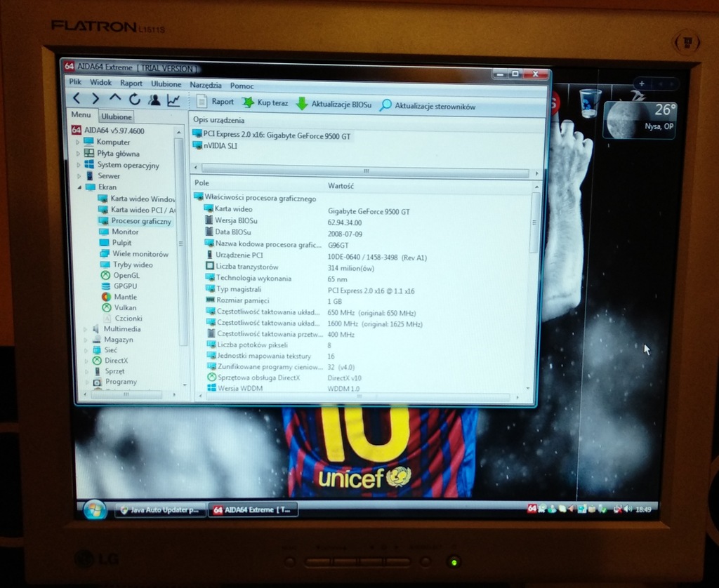Image resolution: width=719 pixels, height=588 pixels.
Task: Select the Urządzenie PCI row
Action: [315, 256]
